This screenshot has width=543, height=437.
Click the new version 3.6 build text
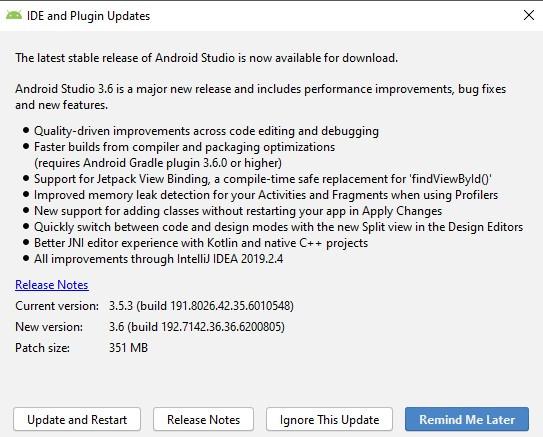click(x=197, y=327)
